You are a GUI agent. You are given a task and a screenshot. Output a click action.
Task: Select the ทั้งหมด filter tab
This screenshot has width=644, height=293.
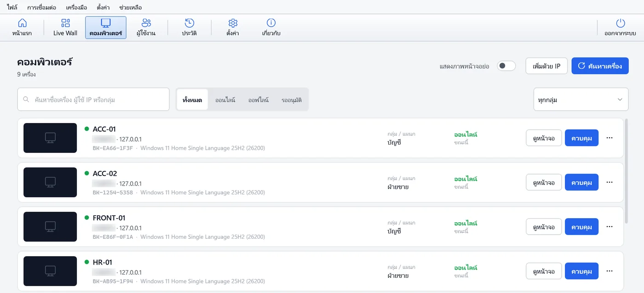(192, 100)
